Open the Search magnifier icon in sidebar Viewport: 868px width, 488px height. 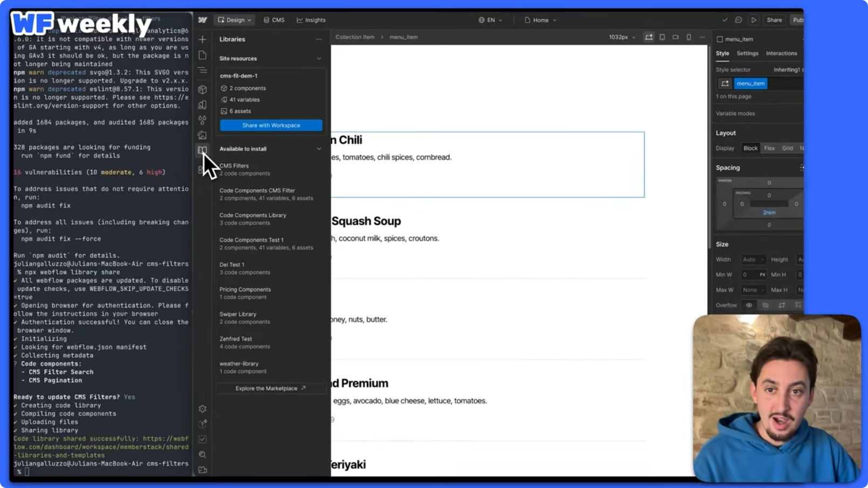coord(203,455)
